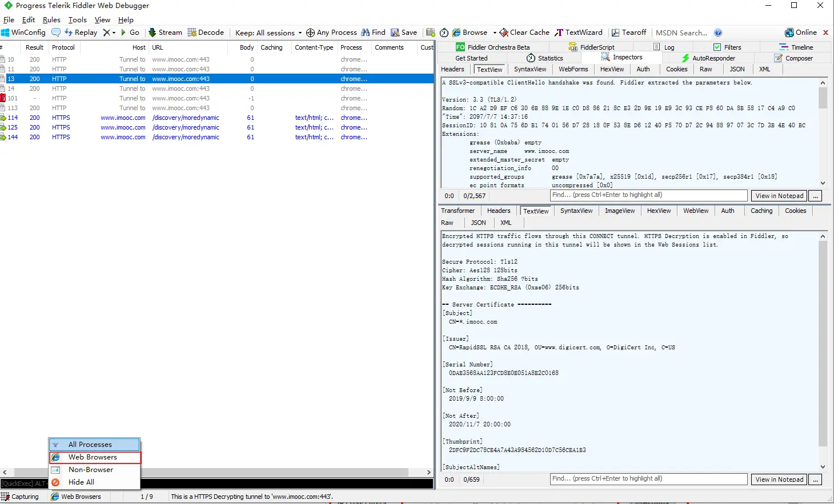The width and height of the screenshot is (834, 504).
Task: Choose Web Browsers in the popup menu
Action: (94, 457)
